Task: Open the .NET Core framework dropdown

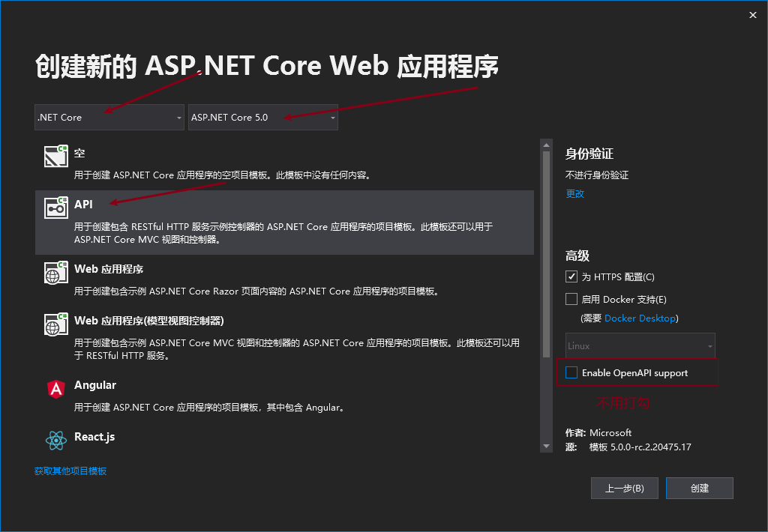Action: pyautogui.click(x=109, y=118)
